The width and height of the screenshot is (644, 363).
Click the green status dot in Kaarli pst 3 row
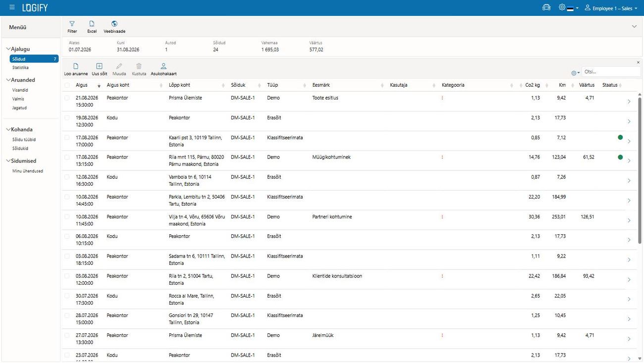[x=620, y=137]
